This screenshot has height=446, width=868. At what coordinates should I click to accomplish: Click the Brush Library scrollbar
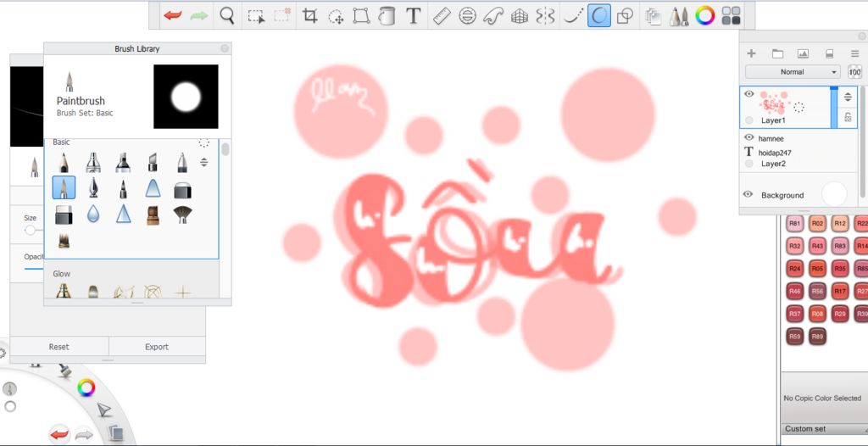pyautogui.click(x=225, y=149)
